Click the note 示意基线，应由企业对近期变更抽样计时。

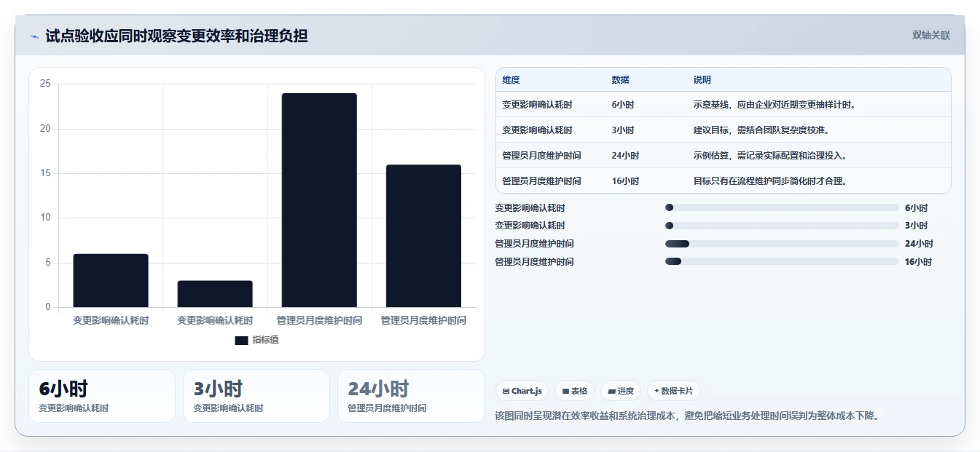(775, 105)
